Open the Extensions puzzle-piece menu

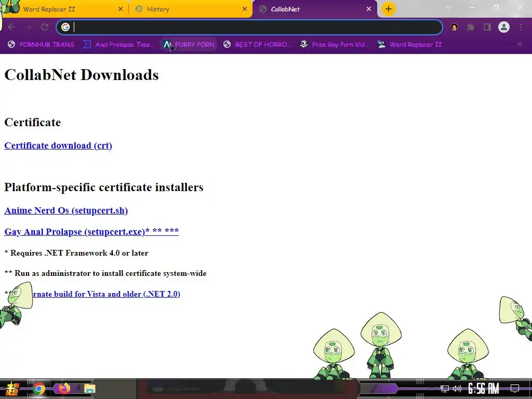[471, 27]
